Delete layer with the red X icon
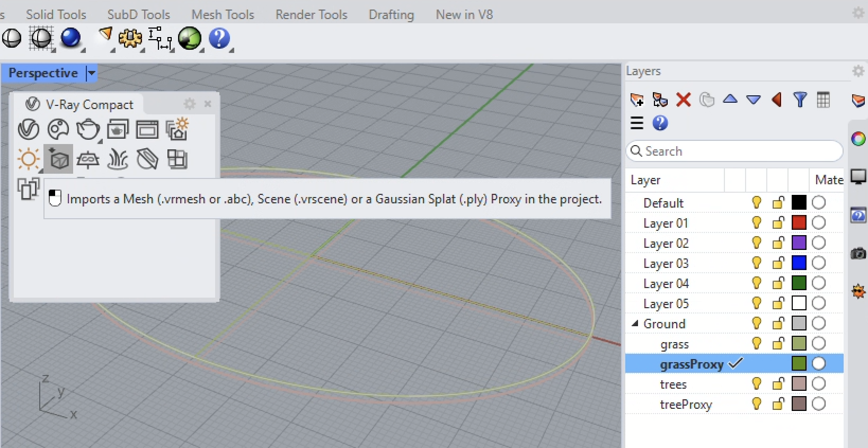This screenshot has height=448, width=868. click(684, 100)
